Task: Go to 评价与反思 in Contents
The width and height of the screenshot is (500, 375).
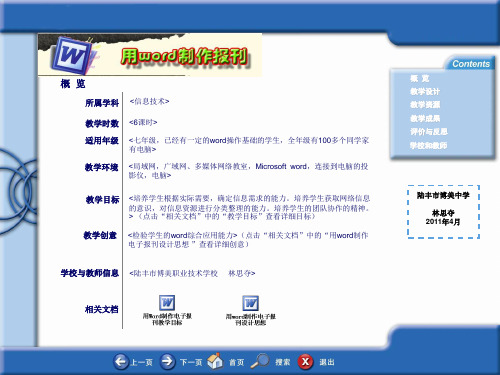Action: [x=429, y=132]
